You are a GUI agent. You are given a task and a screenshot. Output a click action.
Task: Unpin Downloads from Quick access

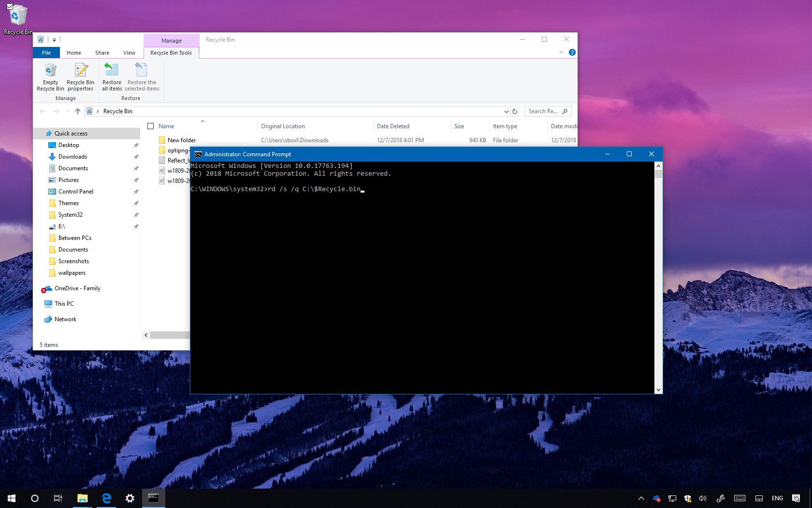pyautogui.click(x=136, y=157)
